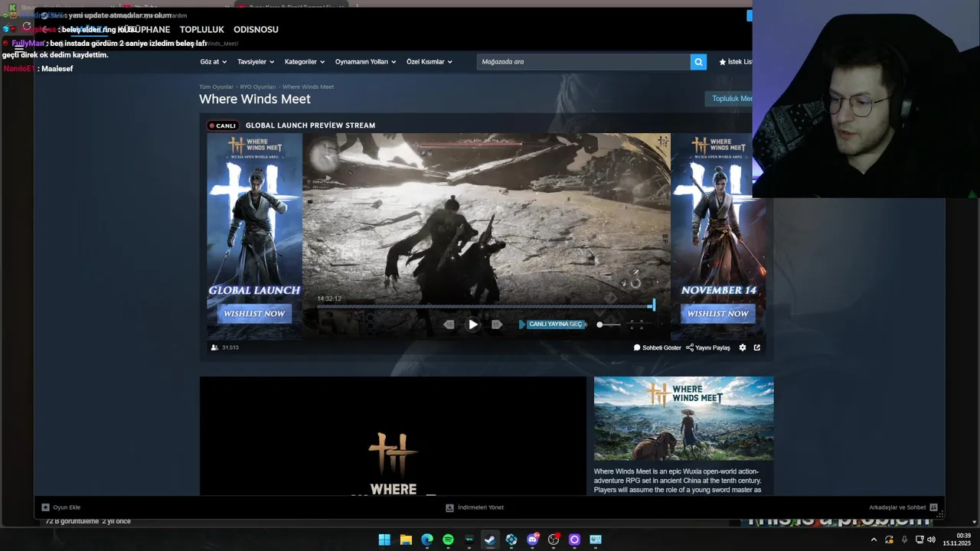The image size is (980, 551).
Task: Open Arkadaşlar ve Sohbet panel
Action: pos(903,507)
